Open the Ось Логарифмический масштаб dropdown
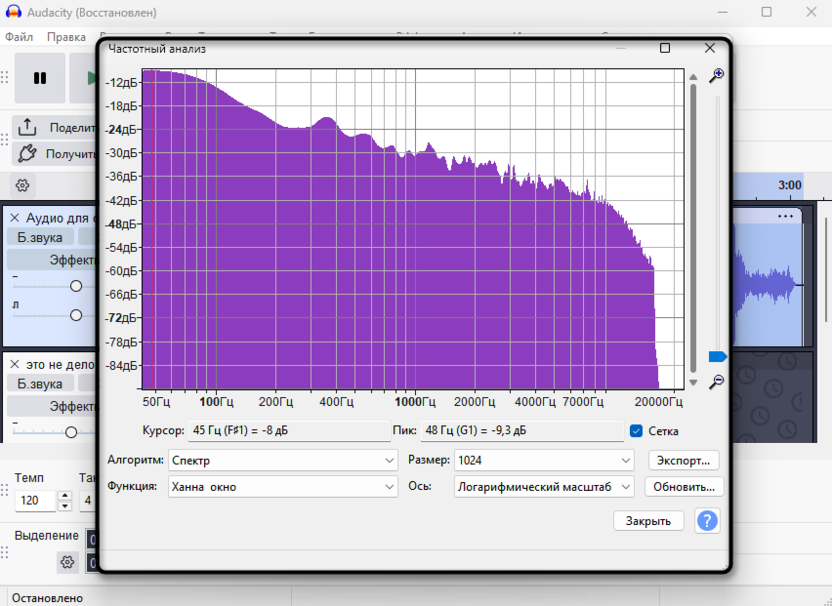This screenshot has width=832, height=606. tap(544, 487)
